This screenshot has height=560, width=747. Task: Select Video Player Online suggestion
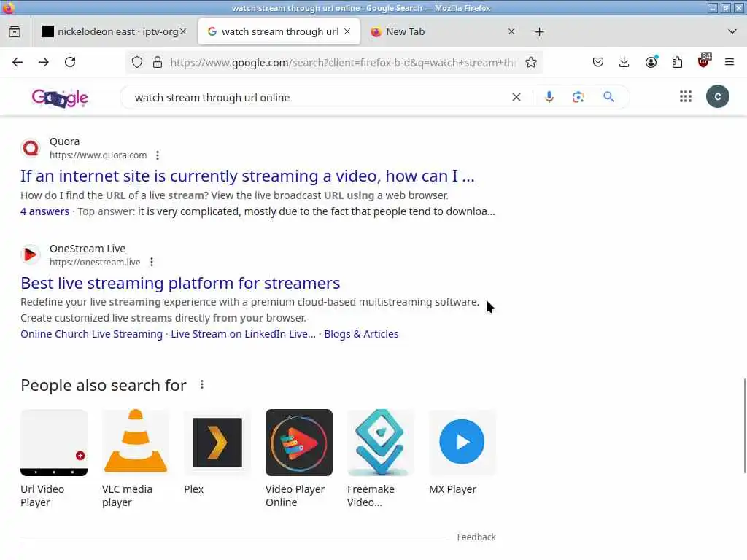coord(298,459)
